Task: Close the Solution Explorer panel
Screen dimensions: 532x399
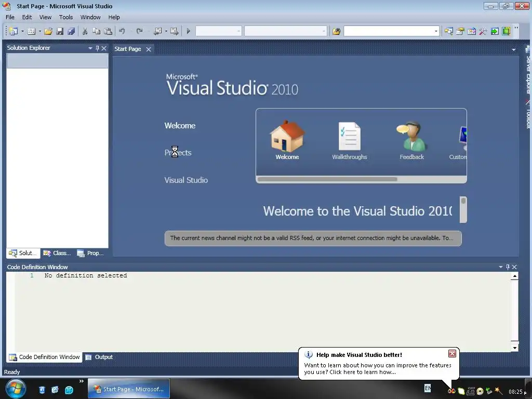Action: click(104, 48)
